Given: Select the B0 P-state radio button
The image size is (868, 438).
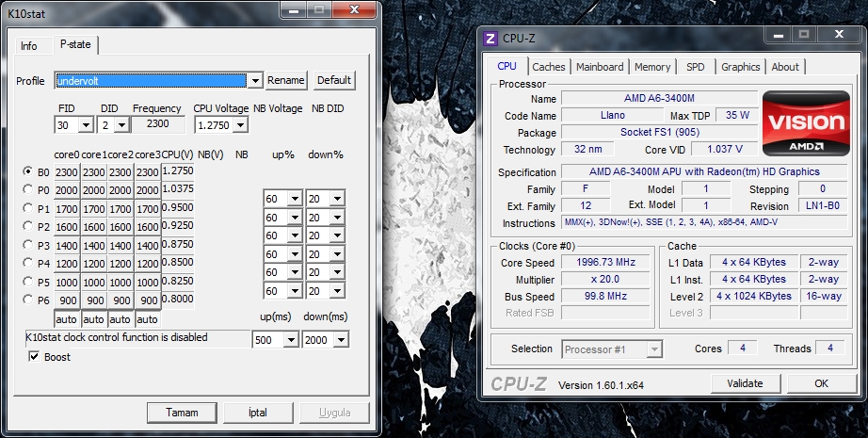Looking at the screenshot, I should click(x=27, y=171).
